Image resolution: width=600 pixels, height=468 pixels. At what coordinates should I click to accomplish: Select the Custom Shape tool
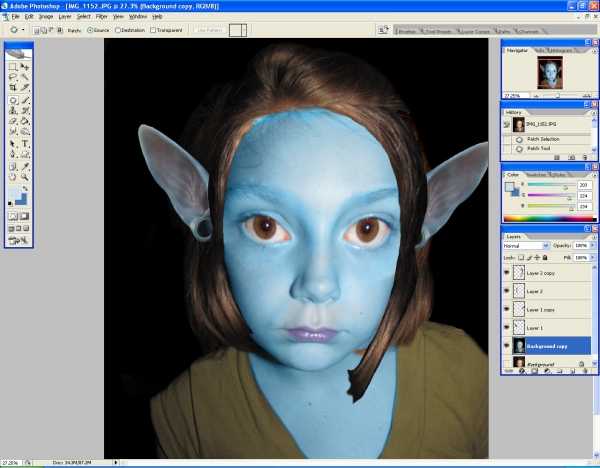[x=25, y=154]
